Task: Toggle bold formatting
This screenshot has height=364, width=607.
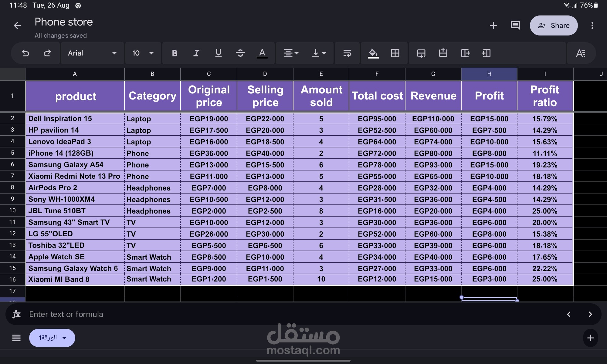Action: pyautogui.click(x=175, y=53)
